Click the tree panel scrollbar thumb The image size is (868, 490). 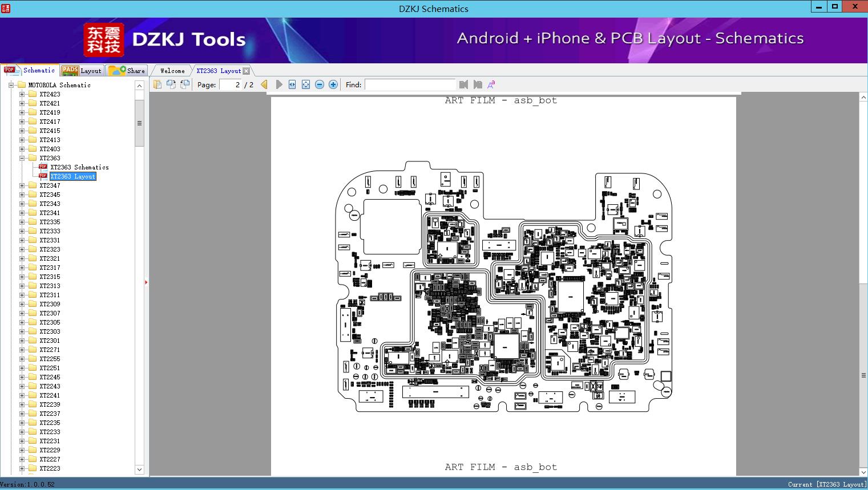coord(139,123)
